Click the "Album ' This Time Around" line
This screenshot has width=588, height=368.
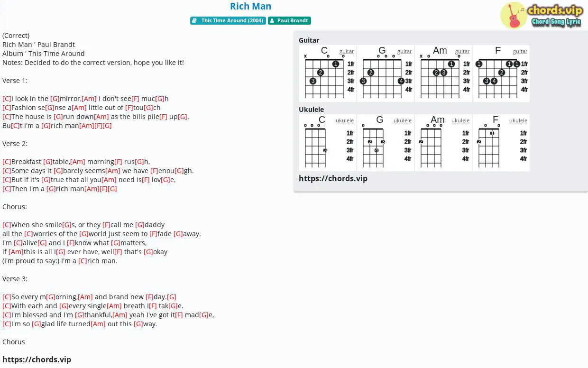coord(44,54)
